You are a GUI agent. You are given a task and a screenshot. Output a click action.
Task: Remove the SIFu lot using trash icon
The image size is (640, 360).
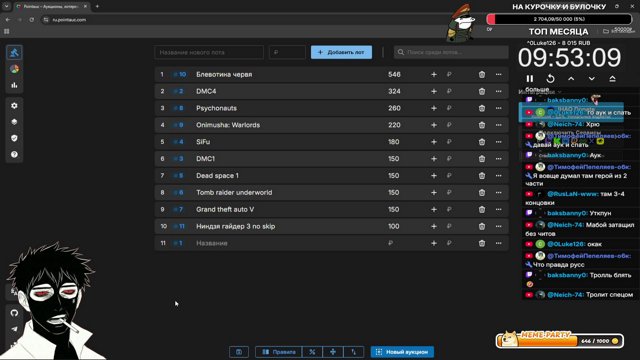482,142
